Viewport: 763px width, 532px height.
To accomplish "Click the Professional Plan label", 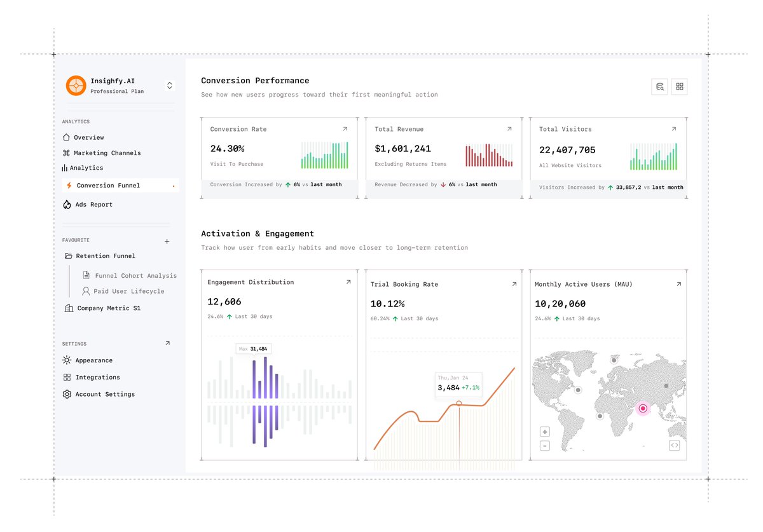I will (x=117, y=92).
